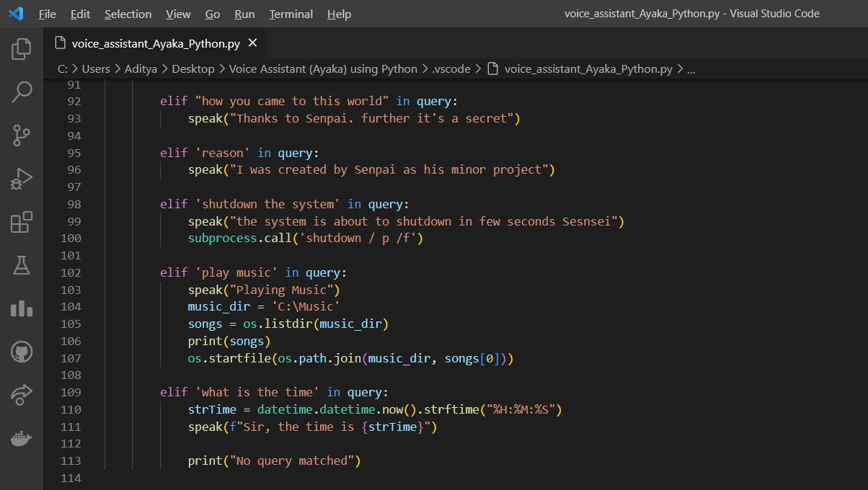Open the GitHub view

point(22,352)
